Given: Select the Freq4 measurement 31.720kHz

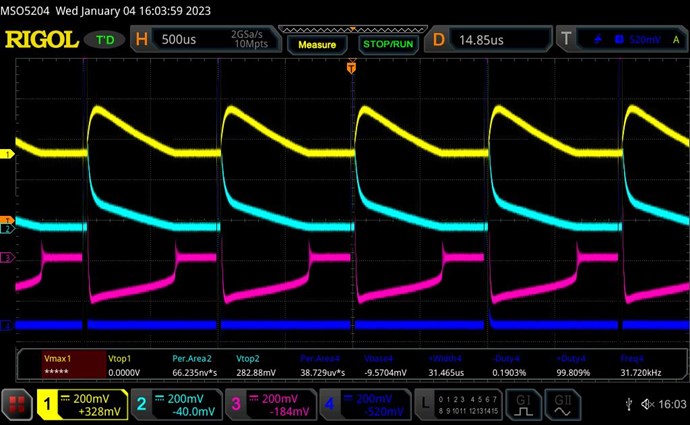Looking at the screenshot, I should (x=641, y=365).
